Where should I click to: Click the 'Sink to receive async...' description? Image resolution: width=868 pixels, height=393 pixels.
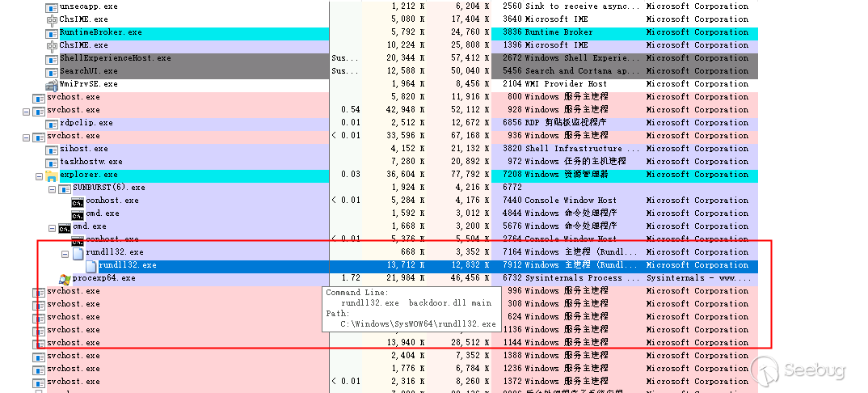[582, 6]
